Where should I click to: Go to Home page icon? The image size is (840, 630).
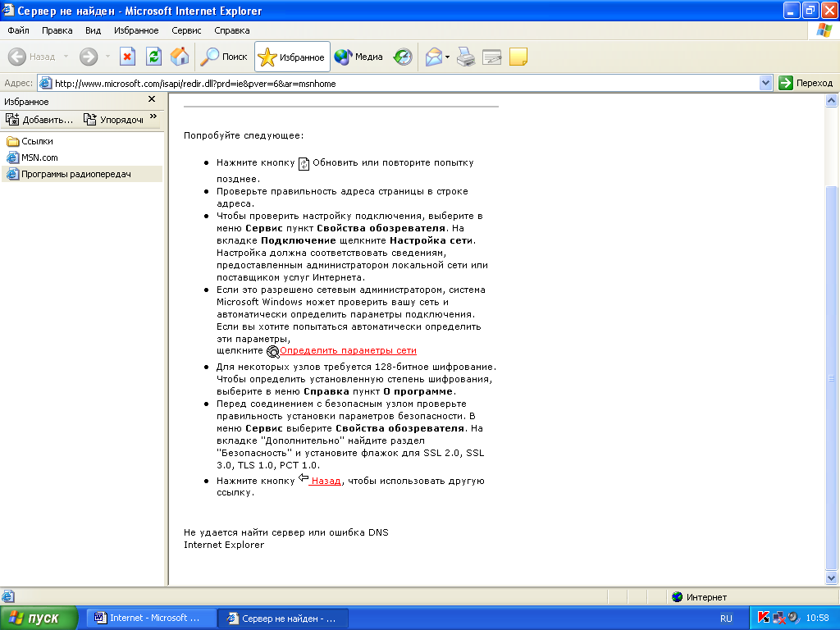(180, 57)
